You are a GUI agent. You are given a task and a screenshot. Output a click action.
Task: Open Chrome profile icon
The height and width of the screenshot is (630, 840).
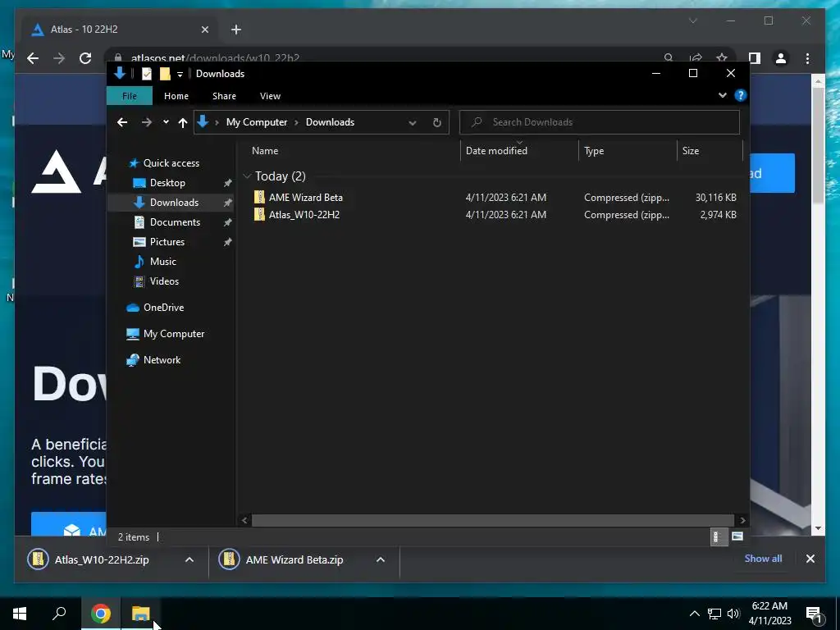click(781, 58)
